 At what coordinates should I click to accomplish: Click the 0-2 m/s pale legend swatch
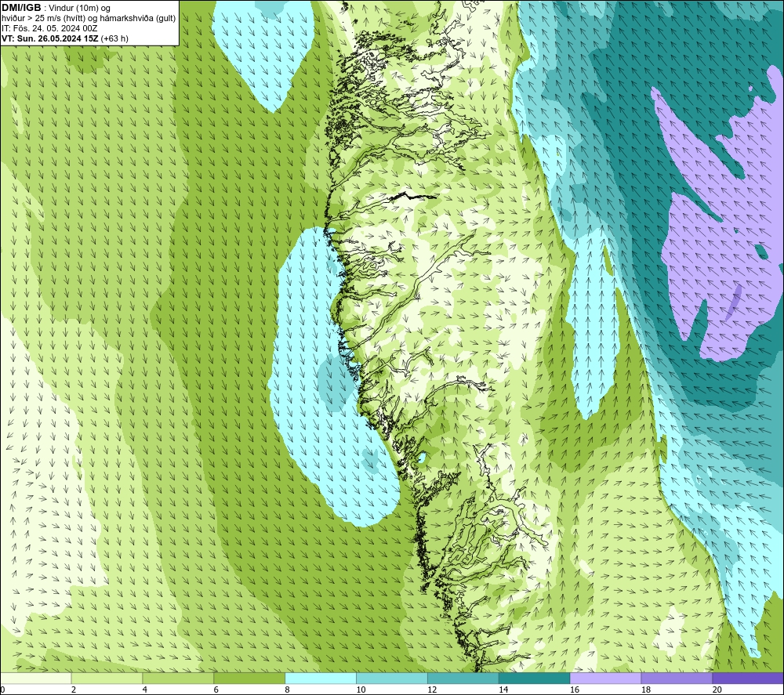[x=36, y=678]
